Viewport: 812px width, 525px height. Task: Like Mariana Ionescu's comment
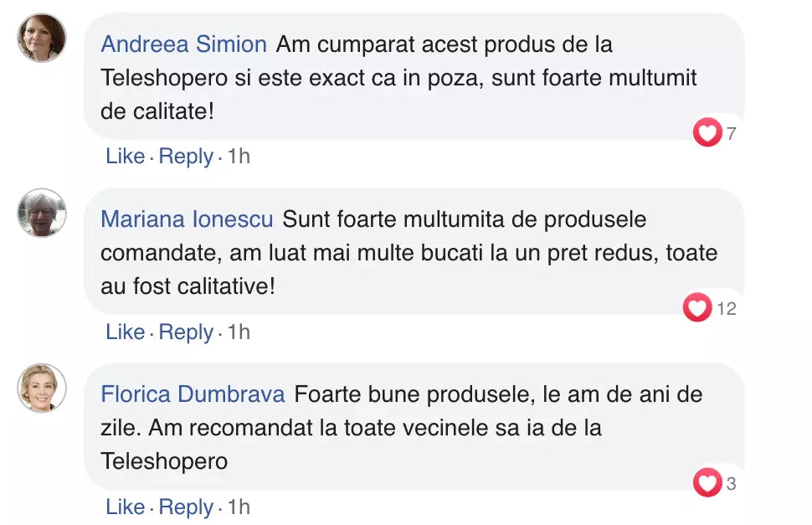coord(125,332)
